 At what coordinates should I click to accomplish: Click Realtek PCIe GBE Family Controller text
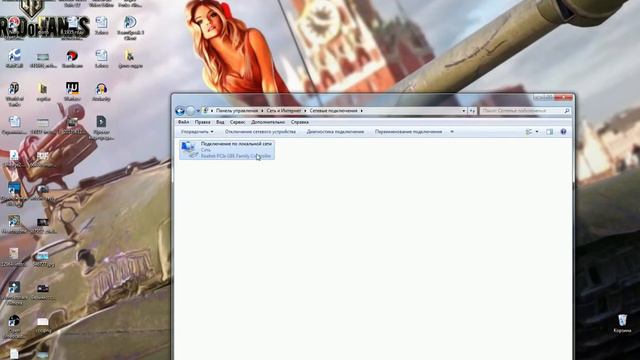pos(236,156)
